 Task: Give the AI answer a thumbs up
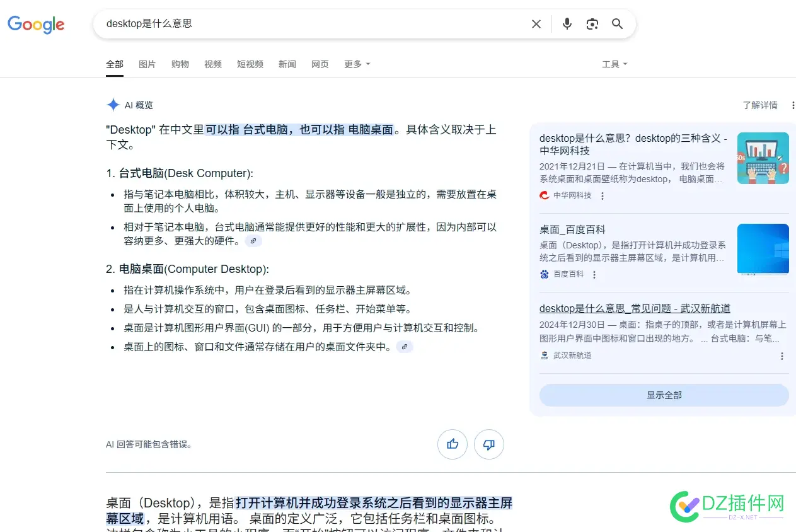(x=453, y=444)
